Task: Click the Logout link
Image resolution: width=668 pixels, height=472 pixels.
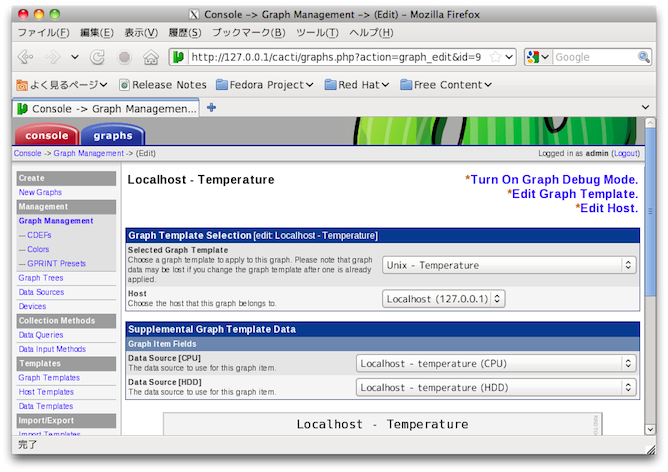Action: click(x=625, y=153)
